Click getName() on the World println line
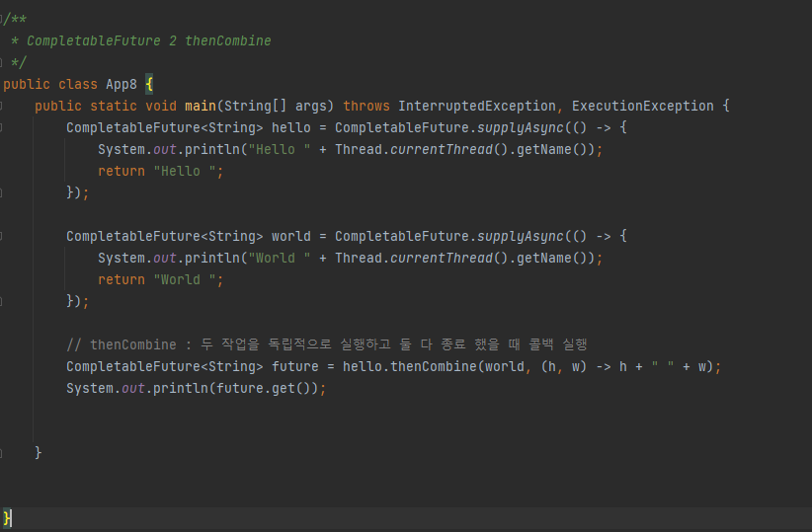The height and width of the screenshot is (532, 812). [552, 259]
